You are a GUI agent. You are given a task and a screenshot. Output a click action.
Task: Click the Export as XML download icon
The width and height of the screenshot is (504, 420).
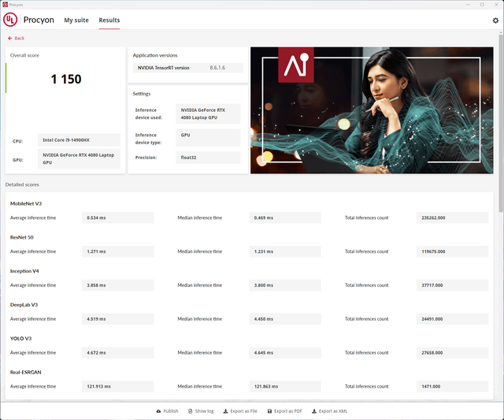click(x=314, y=411)
